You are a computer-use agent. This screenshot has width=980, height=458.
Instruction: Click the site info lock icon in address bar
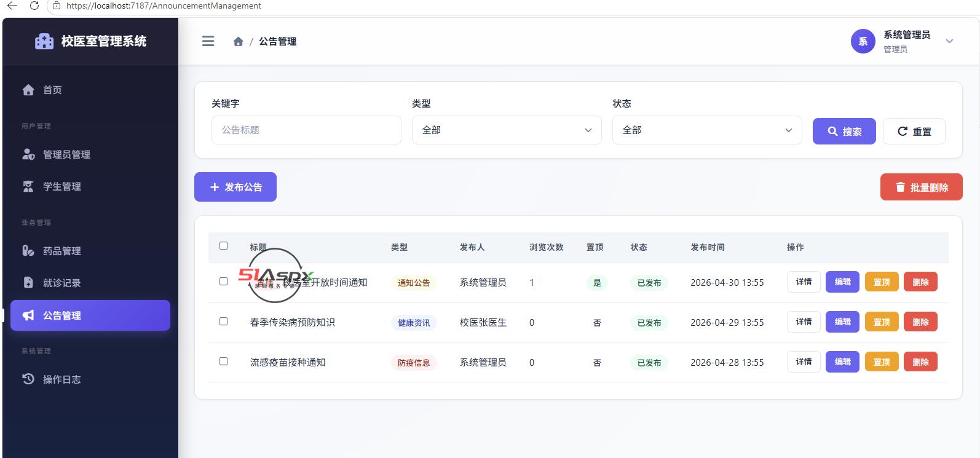[x=57, y=6]
